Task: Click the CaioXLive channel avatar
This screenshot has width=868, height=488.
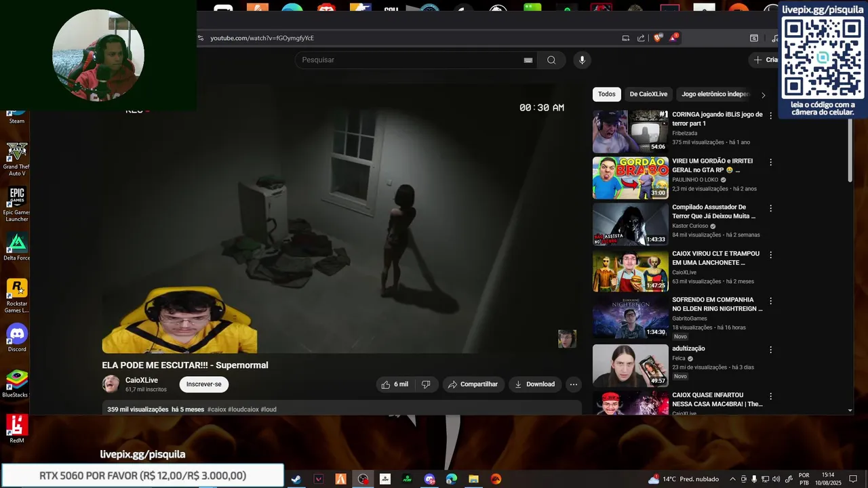Action: pyautogui.click(x=111, y=384)
